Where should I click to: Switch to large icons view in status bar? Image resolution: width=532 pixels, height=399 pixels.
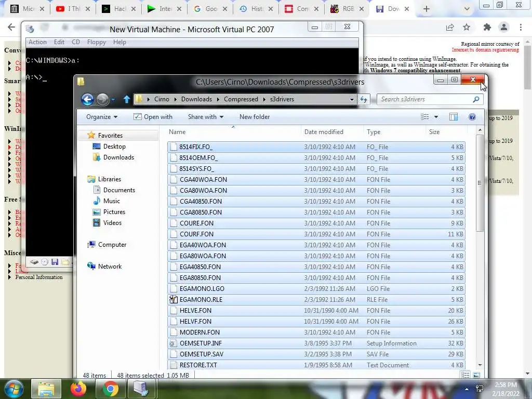click(x=476, y=375)
